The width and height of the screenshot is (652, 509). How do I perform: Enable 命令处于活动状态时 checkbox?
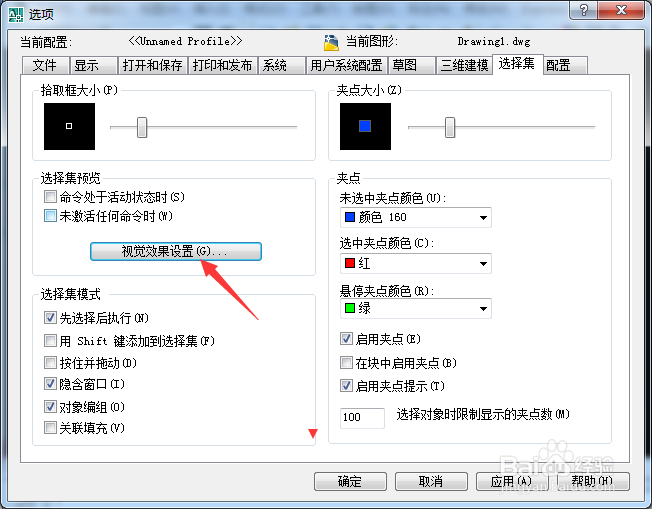(50, 197)
